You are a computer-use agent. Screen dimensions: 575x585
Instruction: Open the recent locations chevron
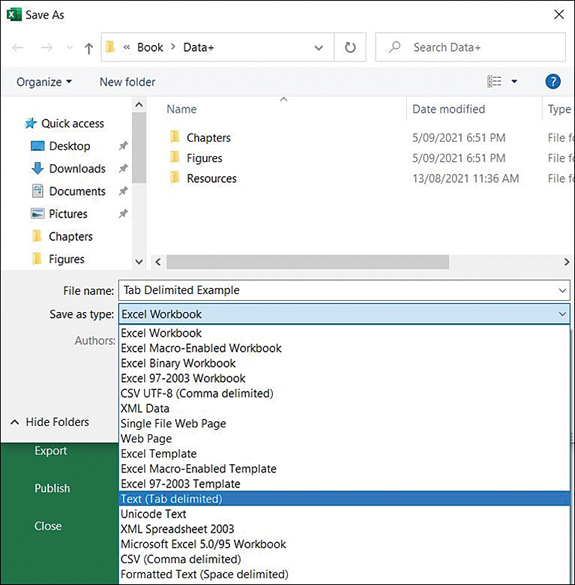(69, 48)
